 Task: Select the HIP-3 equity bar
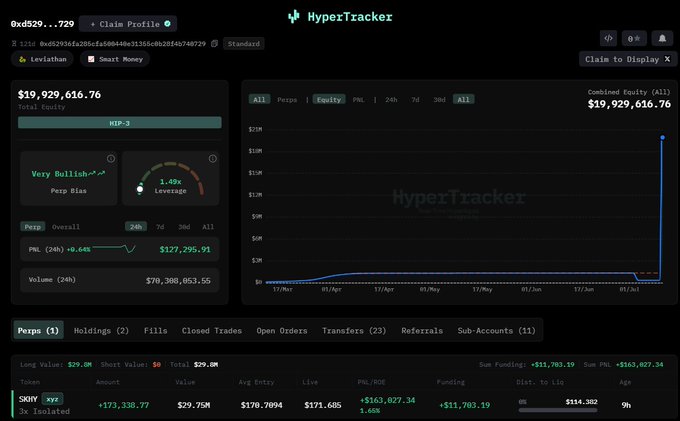coord(120,123)
